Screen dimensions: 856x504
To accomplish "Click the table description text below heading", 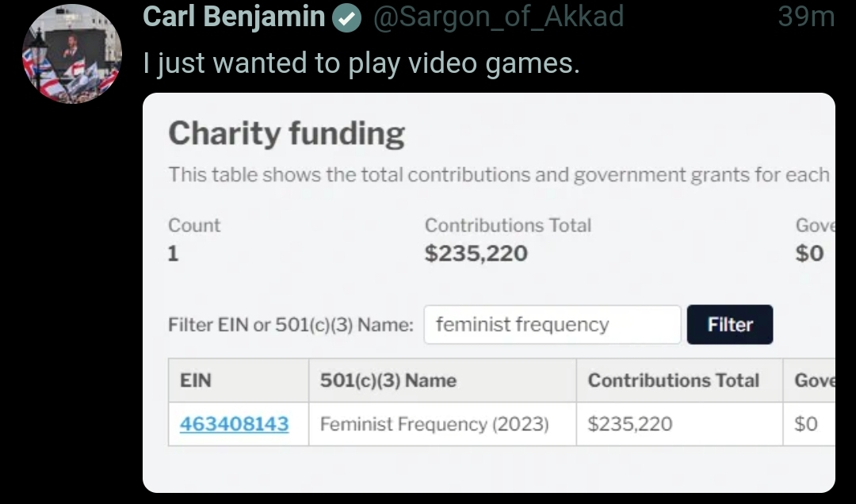I will click(x=499, y=174).
